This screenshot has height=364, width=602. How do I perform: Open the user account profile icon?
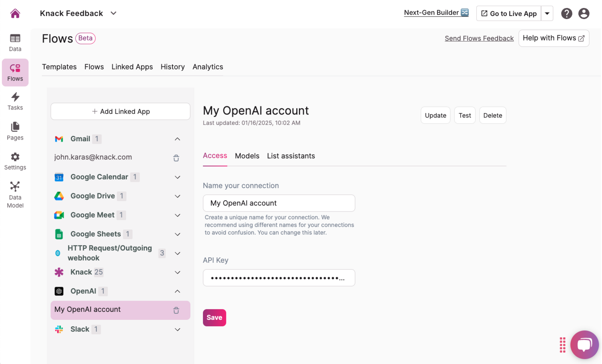click(584, 14)
